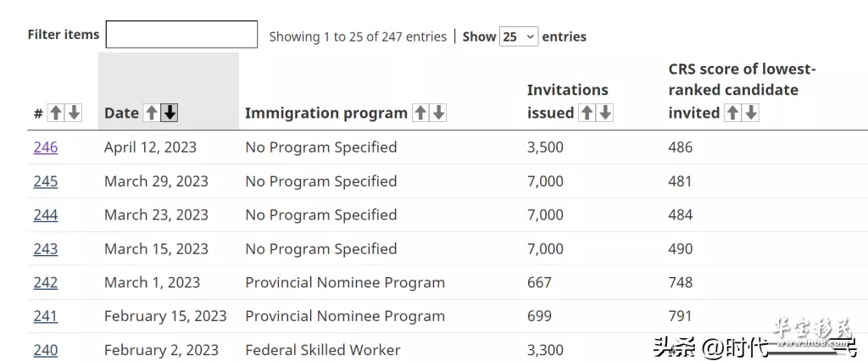This screenshot has width=868, height=361.
Task: Sort Date column descending arrow
Action: (170, 113)
